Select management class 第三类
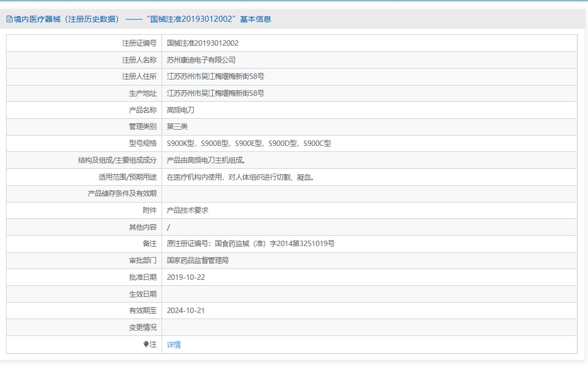The image size is (588, 367). 177,126
